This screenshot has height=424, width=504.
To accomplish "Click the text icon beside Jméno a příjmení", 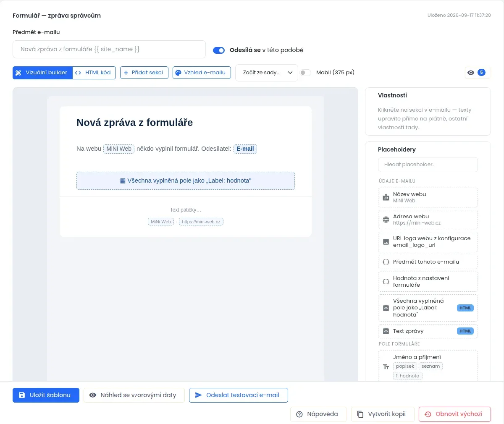I will coord(386,366).
